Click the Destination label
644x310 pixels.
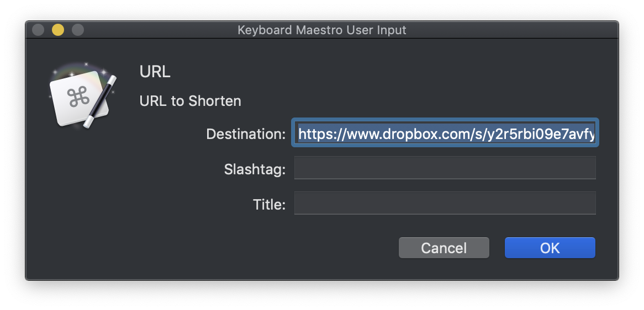(x=246, y=133)
